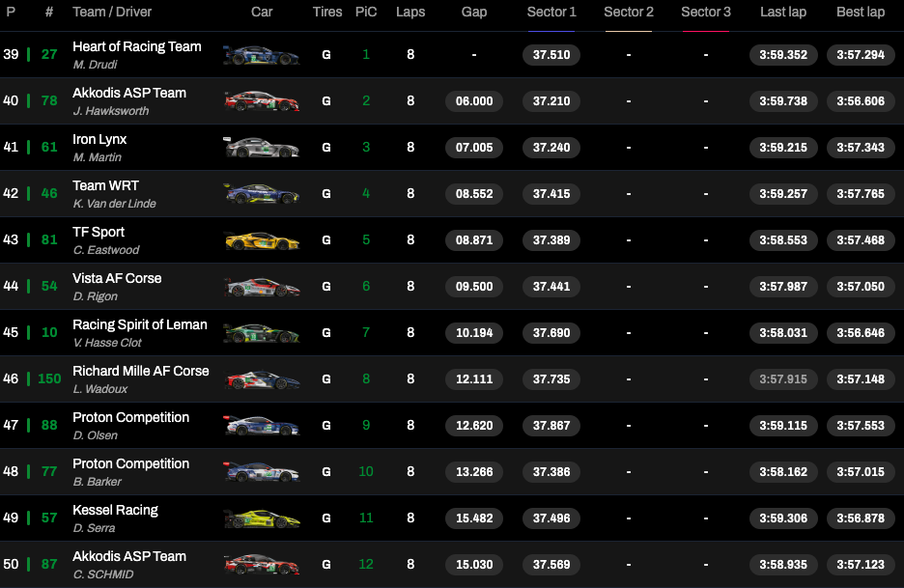Image resolution: width=904 pixels, height=588 pixels.
Task: Click the Iron Lynx car thumbnail
Action: point(262,148)
